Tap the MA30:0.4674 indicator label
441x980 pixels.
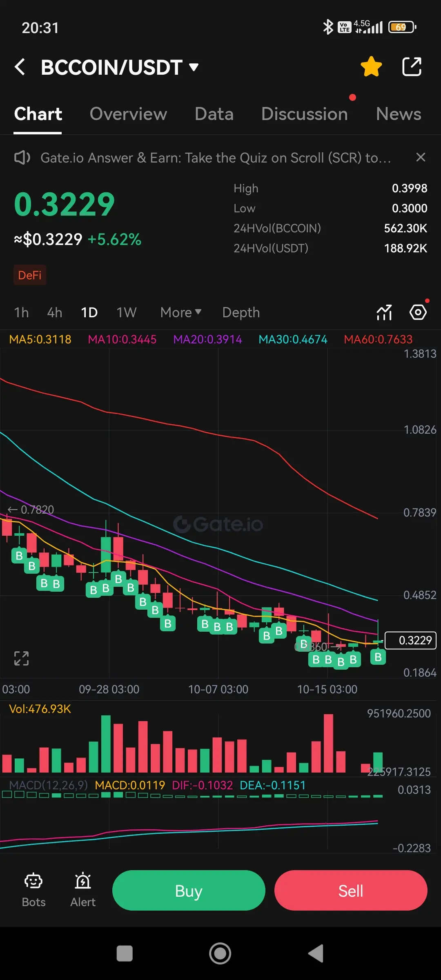coord(293,339)
